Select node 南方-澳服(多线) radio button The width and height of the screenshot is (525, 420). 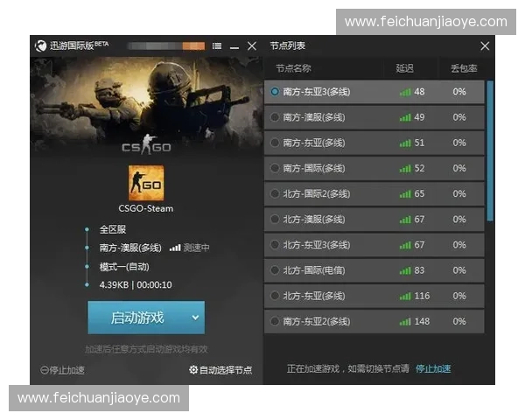275,117
